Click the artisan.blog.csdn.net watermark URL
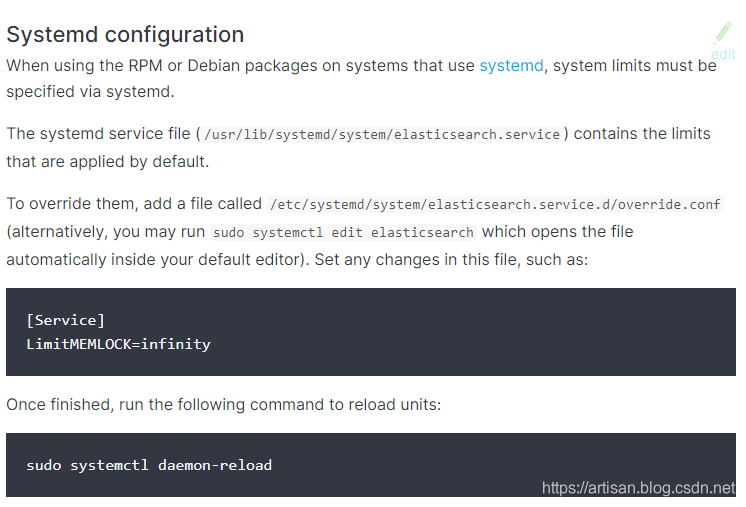The width and height of the screenshot is (746, 507). (x=638, y=488)
